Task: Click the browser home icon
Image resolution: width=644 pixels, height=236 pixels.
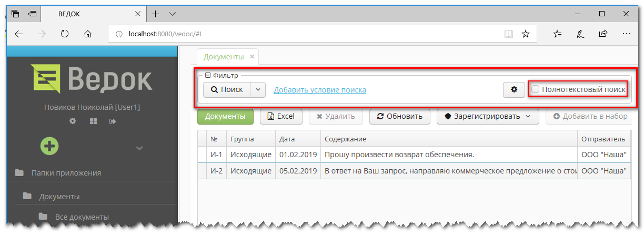Action: point(88,34)
